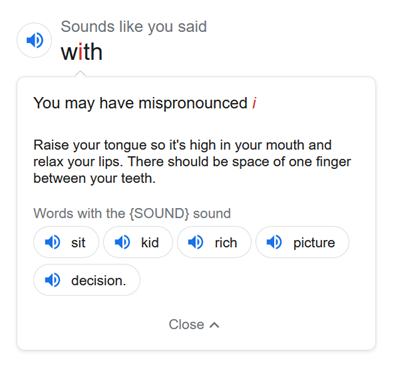
Task: Select the "kid" word label
Action: [150, 243]
